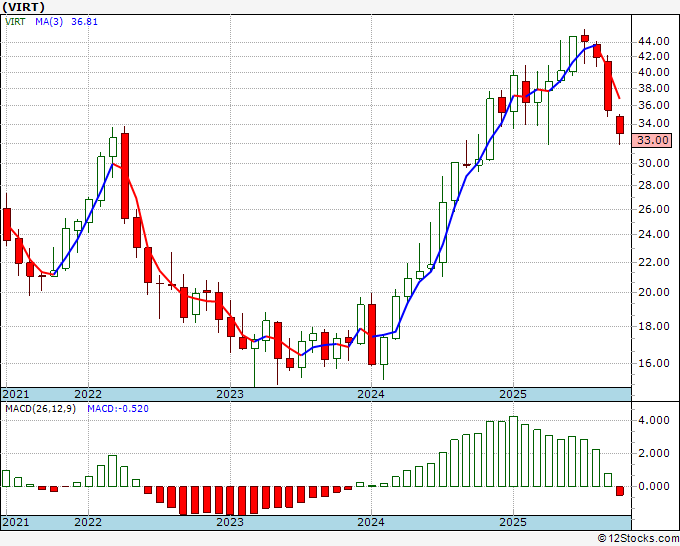Viewport: 680px width, 546px height.
Task: Click the green VIRT legend label
Action: (x=15, y=22)
